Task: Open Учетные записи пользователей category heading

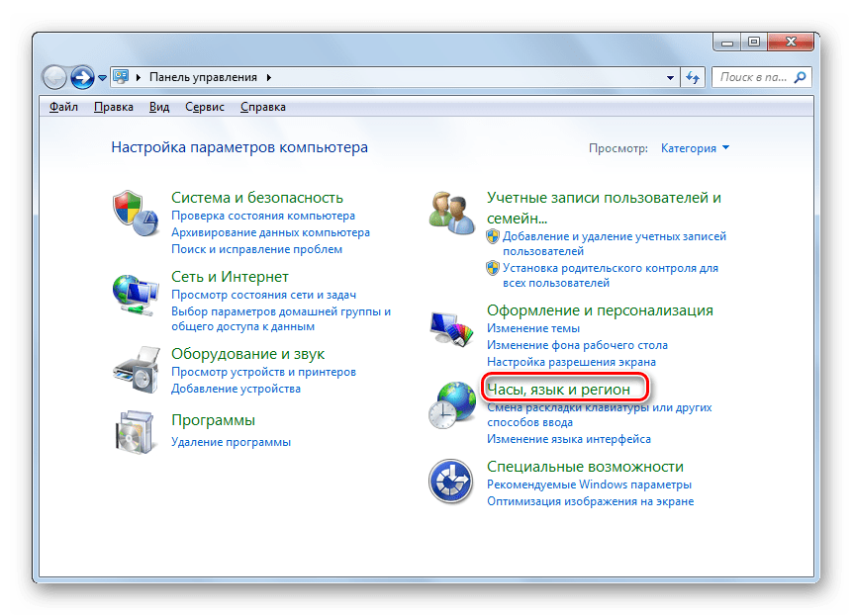Action: point(604,208)
